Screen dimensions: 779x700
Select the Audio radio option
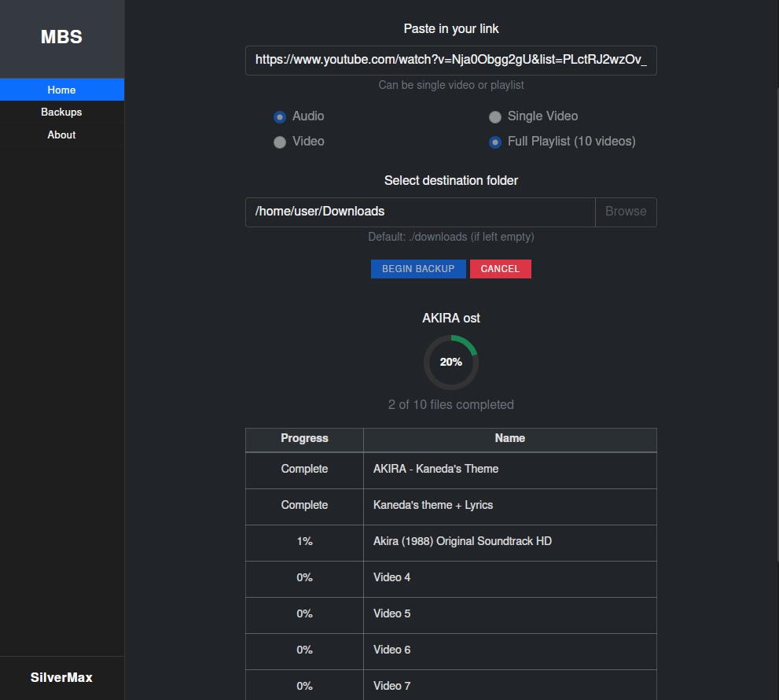pyautogui.click(x=280, y=117)
